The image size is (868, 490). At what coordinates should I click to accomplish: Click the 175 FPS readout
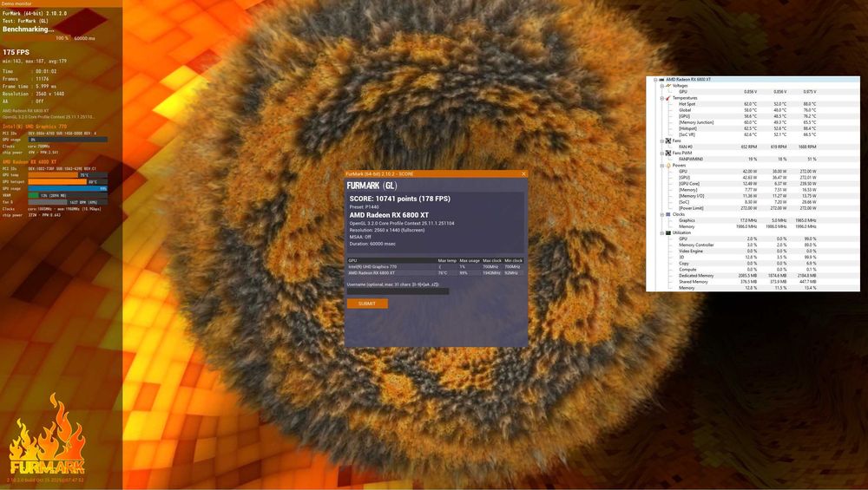[16, 52]
